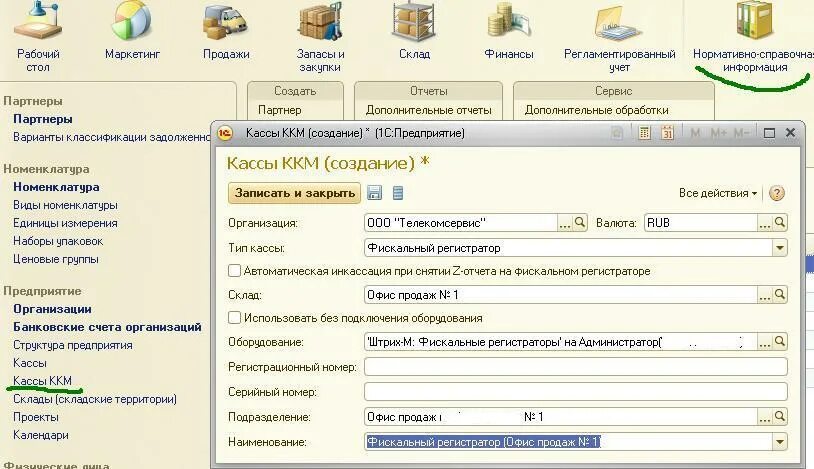The width and height of the screenshot is (814, 469).
Task: Open Кассы ККМ navigation link
Action: coord(43,381)
